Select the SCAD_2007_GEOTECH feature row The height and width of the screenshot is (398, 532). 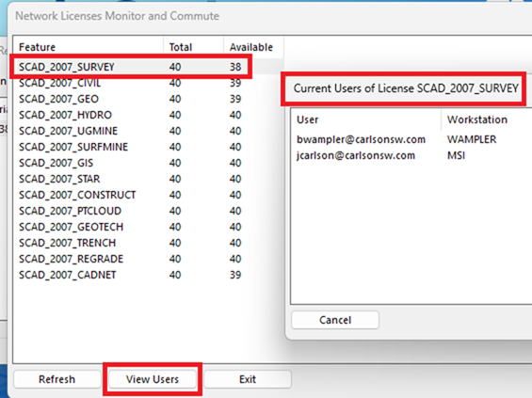[x=148, y=227]
